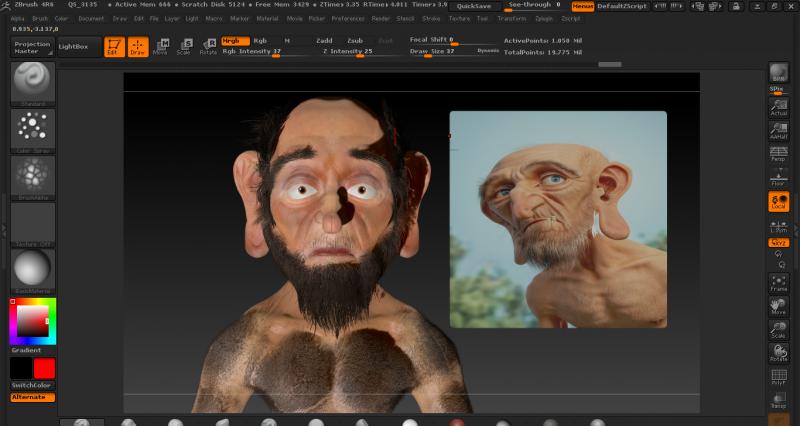Click the AAHalf view icon

(x=778, y=129)
